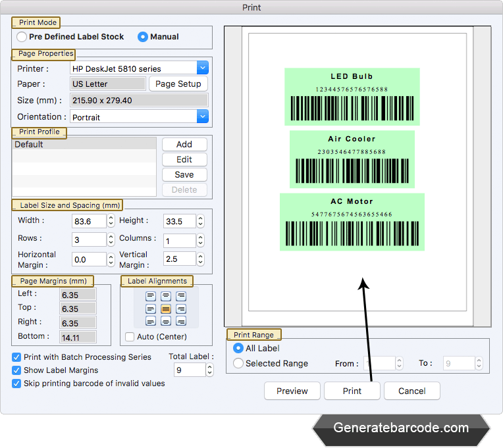Choose Pre Defined Label Stock mode
Image resolution: width=503 pixels, height=448 pixels.
click(22, 37)
